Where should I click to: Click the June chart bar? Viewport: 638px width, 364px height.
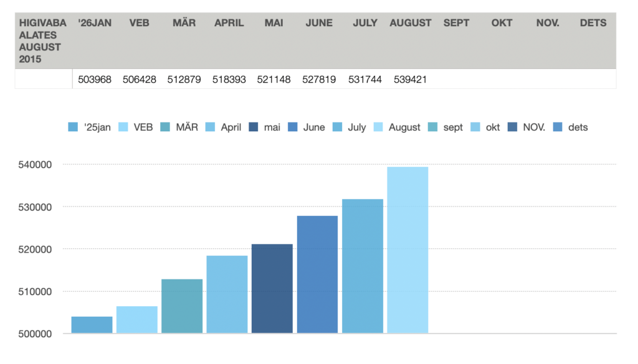(317, 274)
